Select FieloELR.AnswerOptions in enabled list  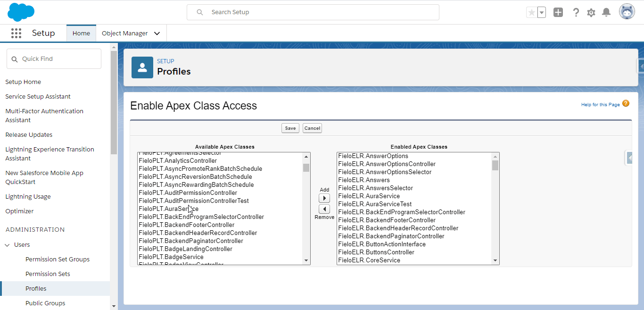pyautogui.click(x=373, y=156)
